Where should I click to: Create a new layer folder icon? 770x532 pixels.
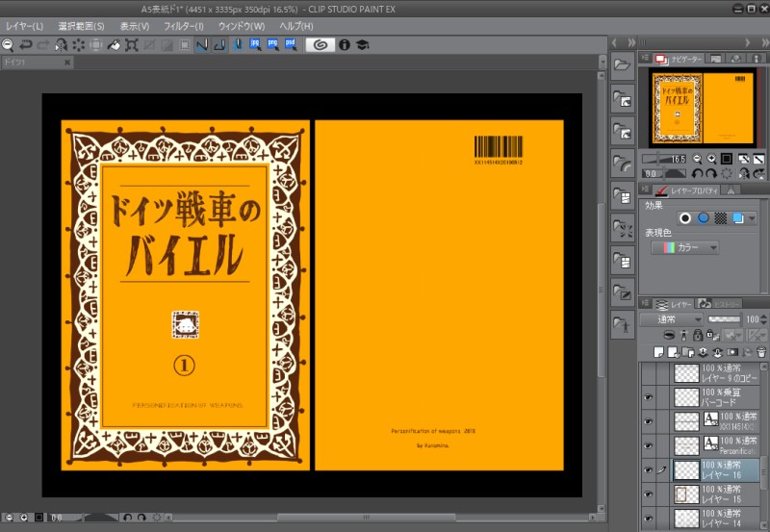tap(688, 352)
